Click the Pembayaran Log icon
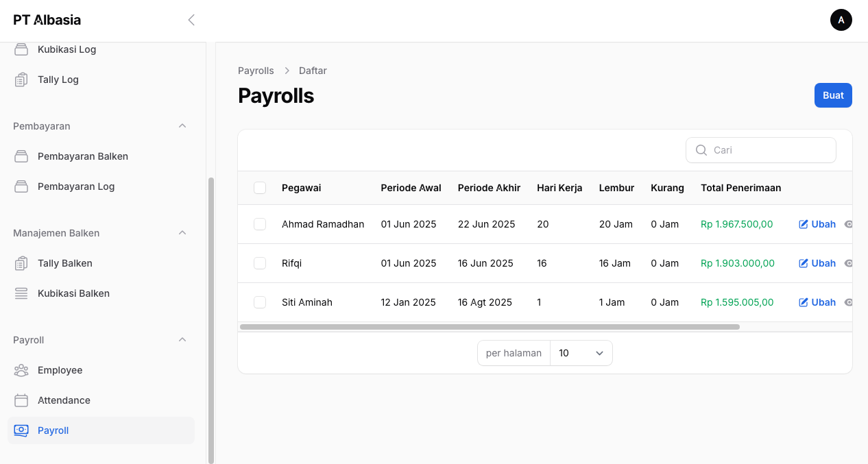This screenshot has width=868, height=464. tap(21, 186)
